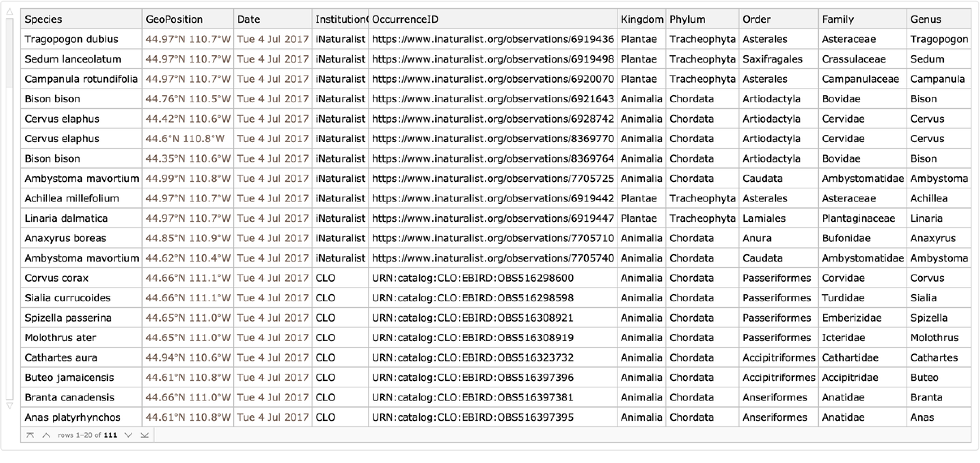Click the OBS516298600 catalog entry
The width and height of the screenshot is (980, 463).
click(x=473, y=278)
